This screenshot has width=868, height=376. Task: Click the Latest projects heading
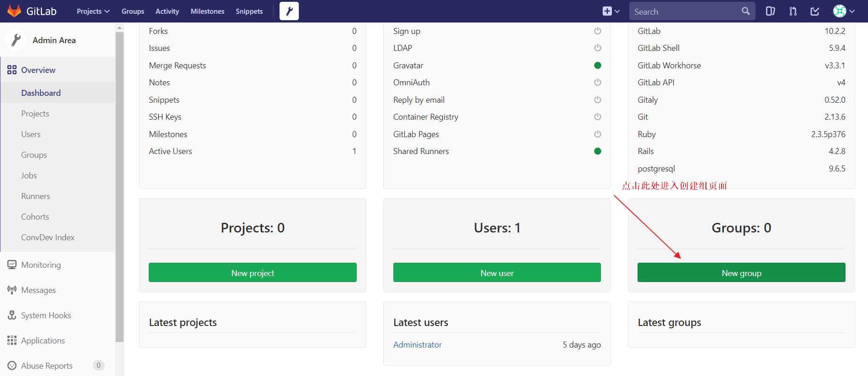pyautogui.click(x=183, y=322)
